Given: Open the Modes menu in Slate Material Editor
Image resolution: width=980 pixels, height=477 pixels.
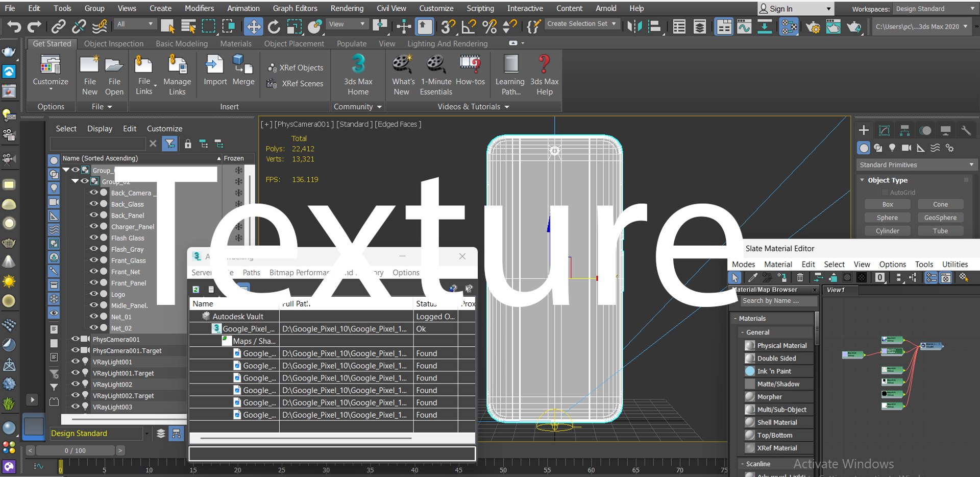Looking at the screenshot, I should pos(743,264).
